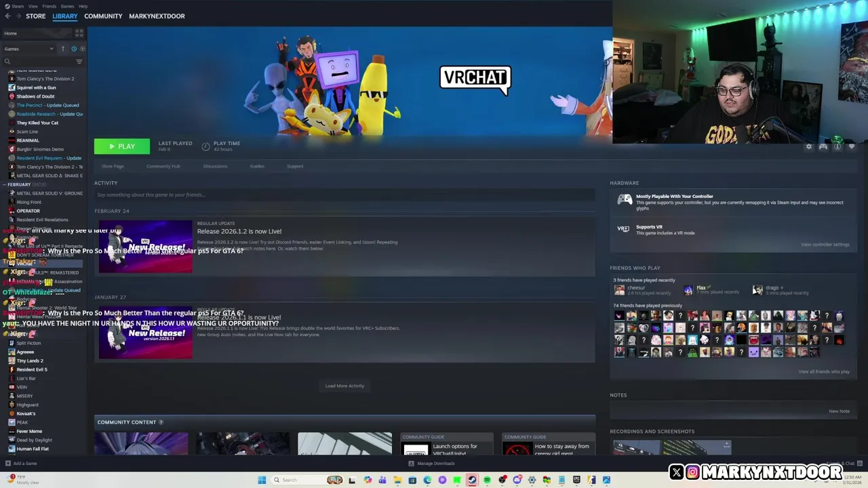
Task: Open Release 2026.1.2 is now Live post
Action: (x=239, y=231)
